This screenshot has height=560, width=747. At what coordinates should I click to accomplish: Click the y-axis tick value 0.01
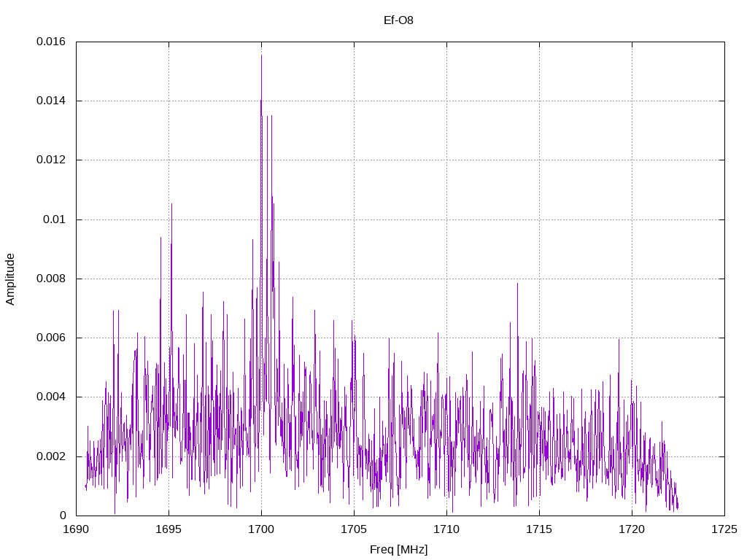[x=54, y=219]
